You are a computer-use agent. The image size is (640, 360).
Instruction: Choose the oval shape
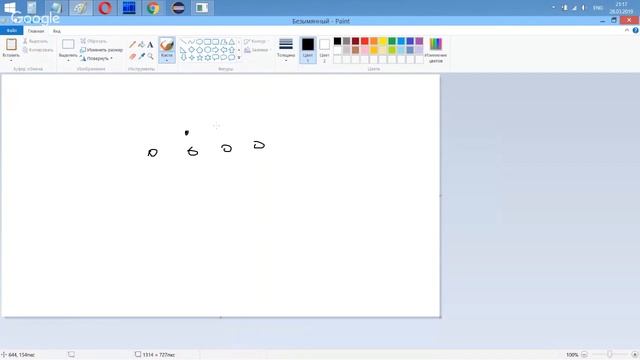coord(200,42)
